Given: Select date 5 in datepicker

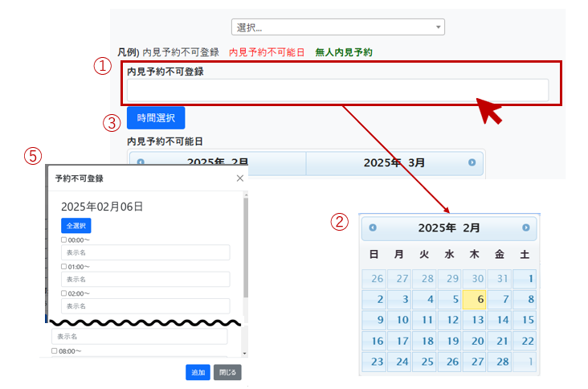Looking at the screenshot, I should pos(449,299).
